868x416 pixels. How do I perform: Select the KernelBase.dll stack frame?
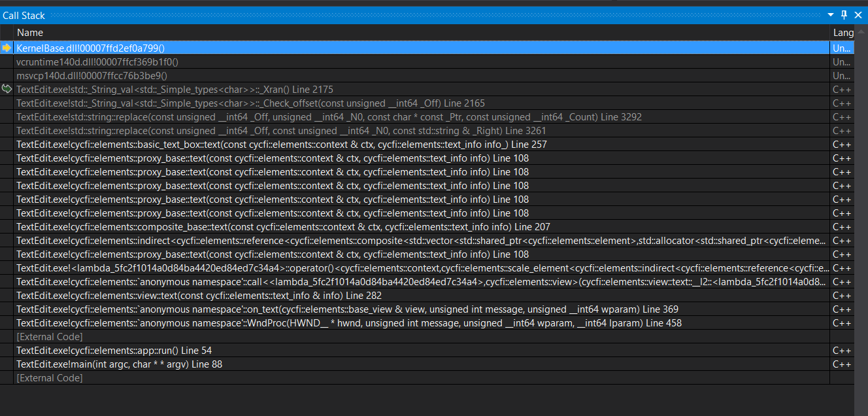pos(90,48)
